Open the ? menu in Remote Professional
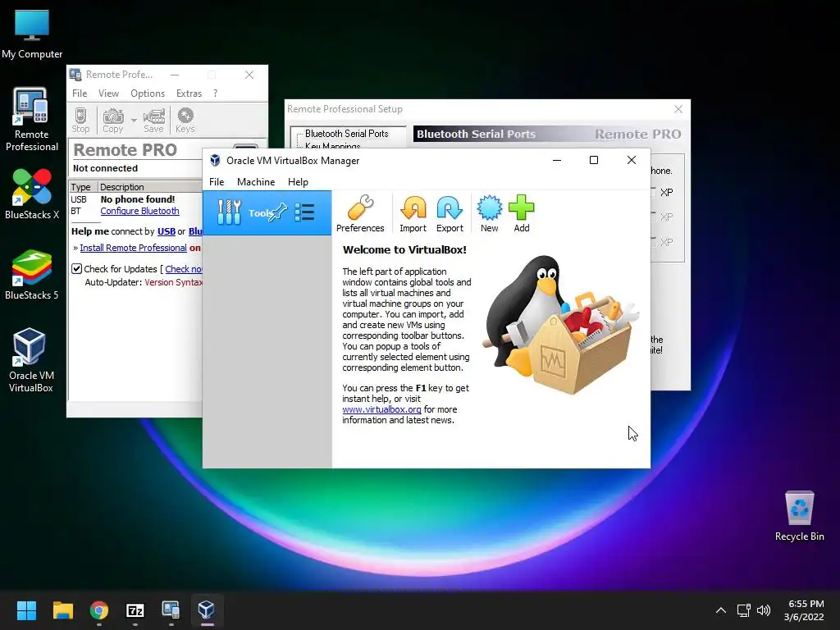The height and width of the screenshot is (630, 840). coord(216,94)
